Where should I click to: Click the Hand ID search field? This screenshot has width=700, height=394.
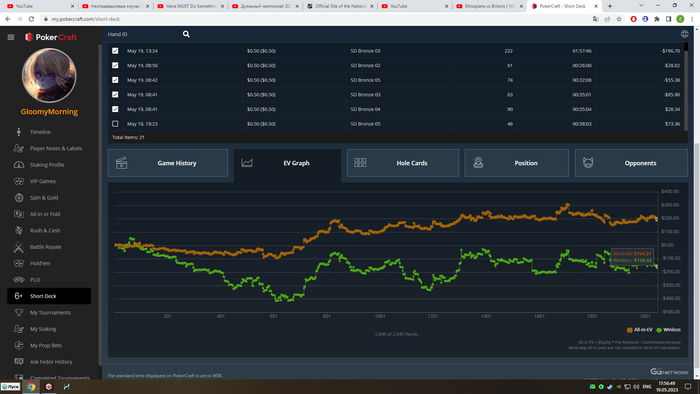tap(143, 34)
